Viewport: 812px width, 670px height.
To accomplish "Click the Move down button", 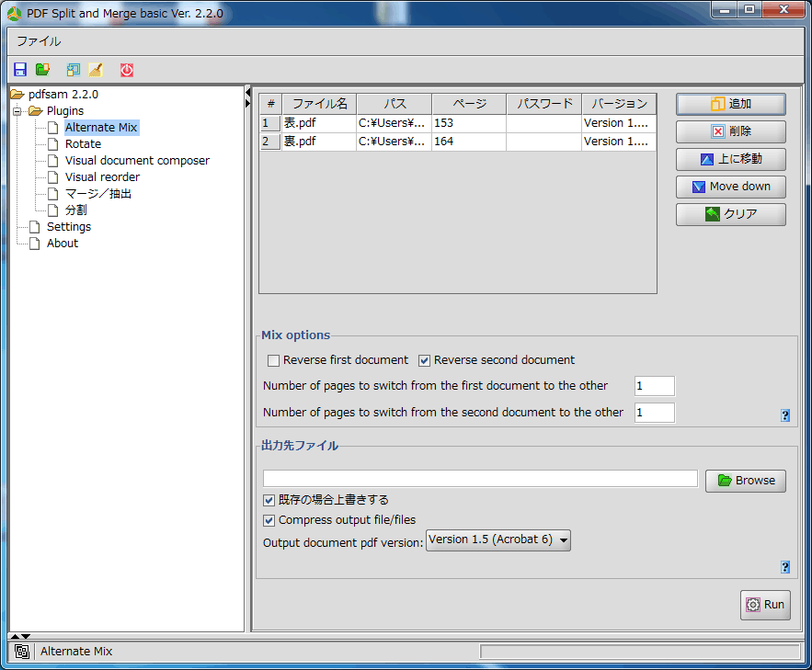I will pyautogui.click(x=730, y=187).
